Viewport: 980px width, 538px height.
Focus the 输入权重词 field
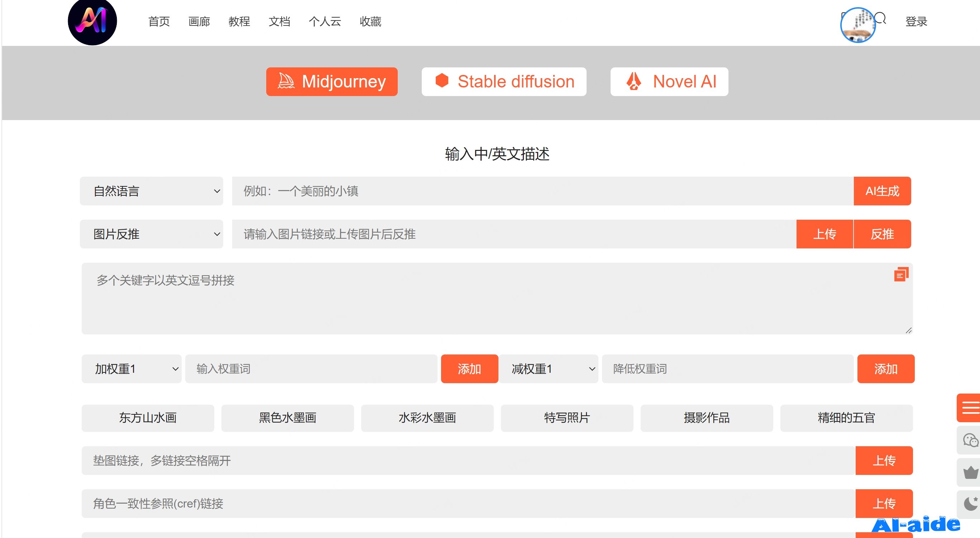311,369
